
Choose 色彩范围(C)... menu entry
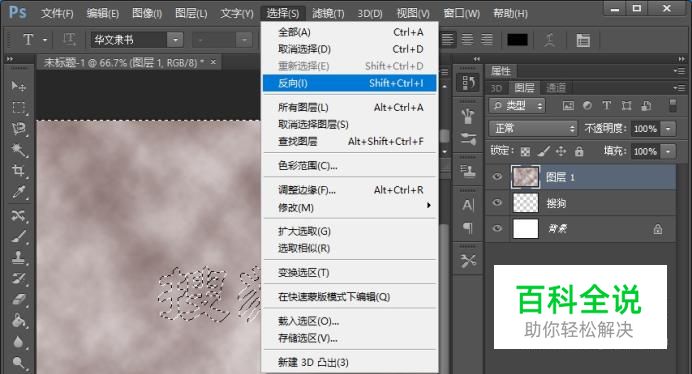click(x=350, y=166)
